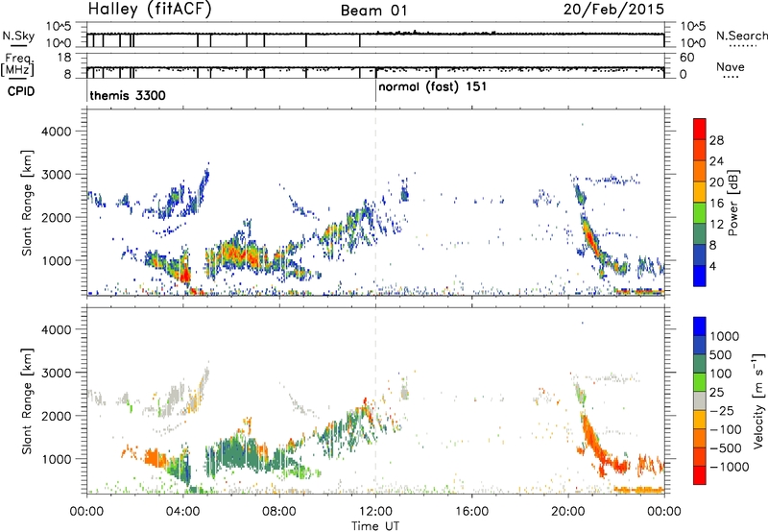Screen dimensions: 768x532
Task: Click the 04:00 time tick label
Action: coord(183,511)
